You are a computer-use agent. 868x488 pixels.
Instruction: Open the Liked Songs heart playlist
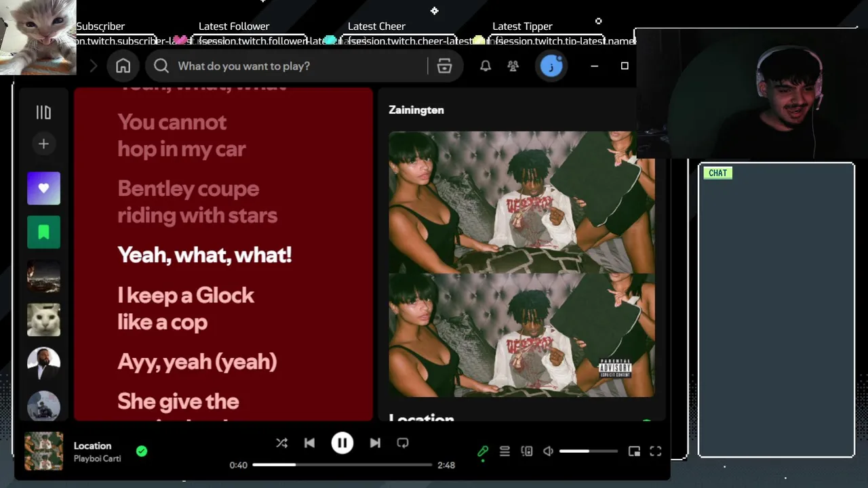[x=43, y=188]
